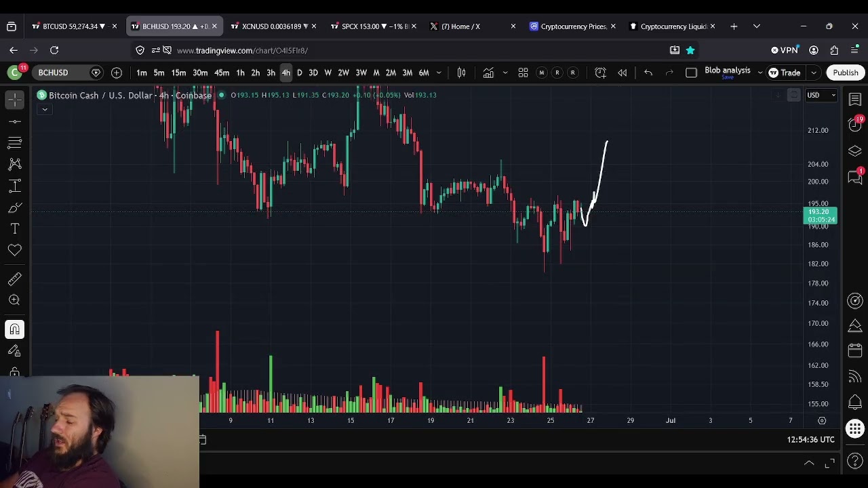This screenshot has height=488, width=868.
Task: Switch to the SPCX browser tab
Action: coord(373,26)
